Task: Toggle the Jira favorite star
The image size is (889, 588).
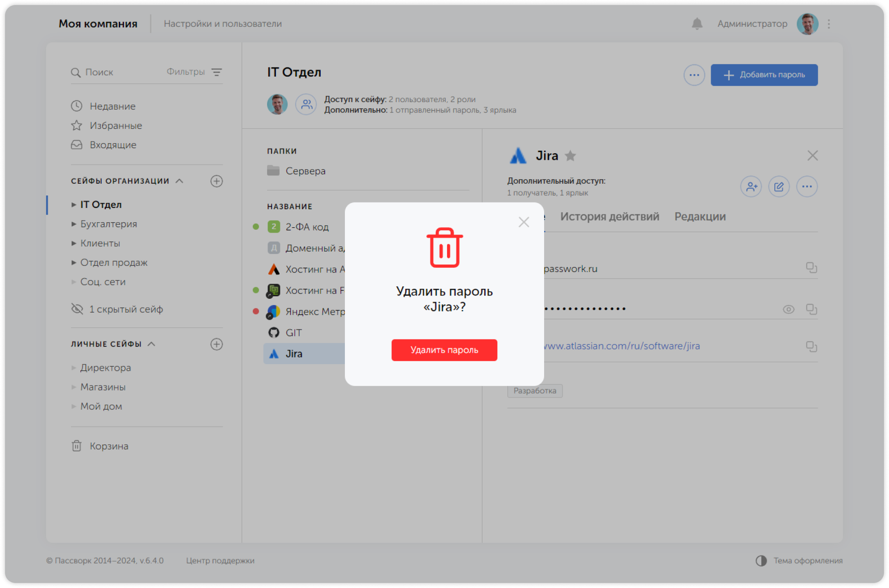Action: [570, 156]
